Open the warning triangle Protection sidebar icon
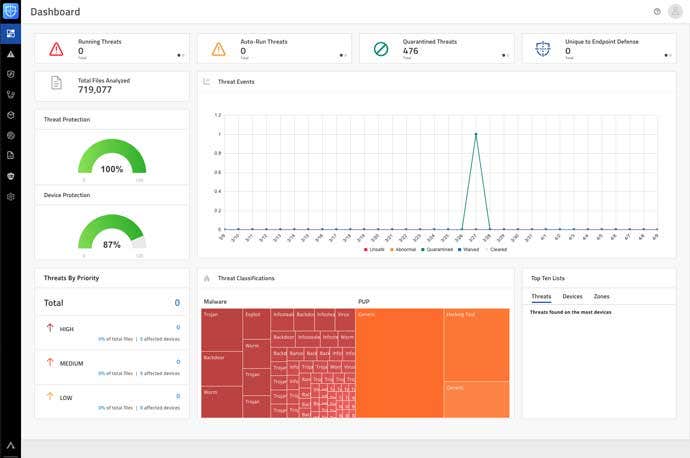 (11, 54)
